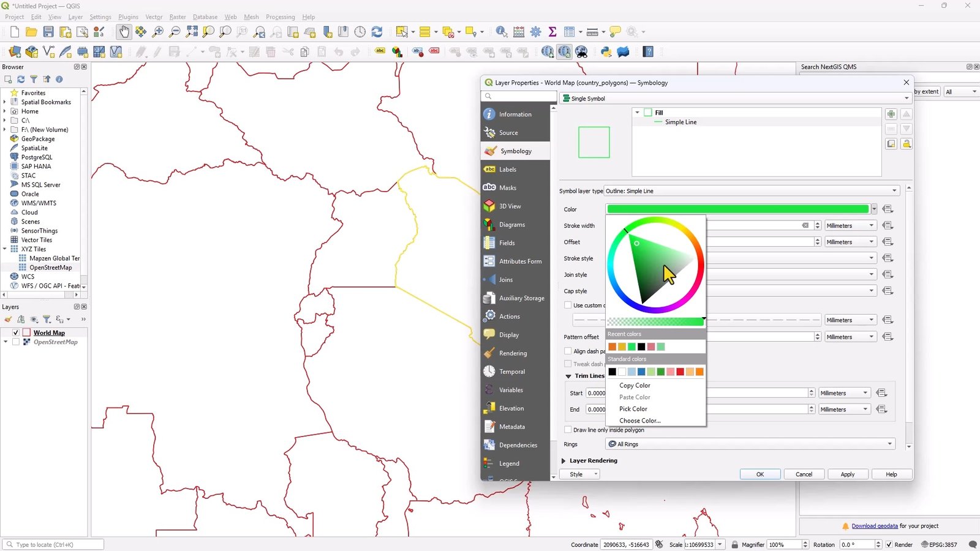Select the Pan Map tool
The image size is (980, 551).
click(x=124, y=31)
